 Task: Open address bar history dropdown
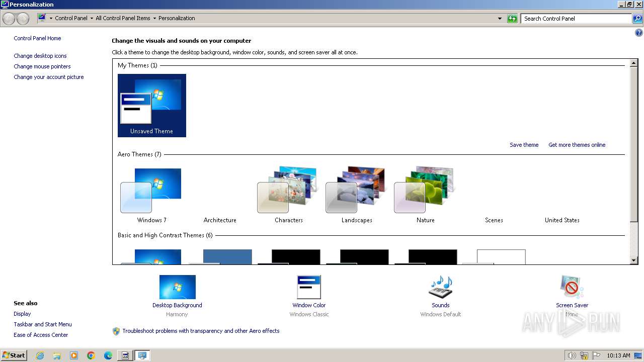pyautogui.click(x=500, y=19)
